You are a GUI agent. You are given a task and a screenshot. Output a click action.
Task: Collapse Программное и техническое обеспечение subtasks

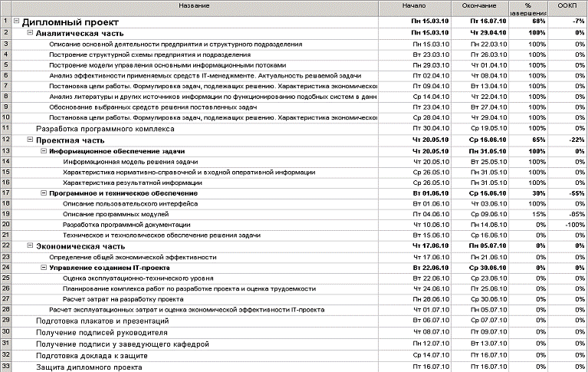(44, 193)
